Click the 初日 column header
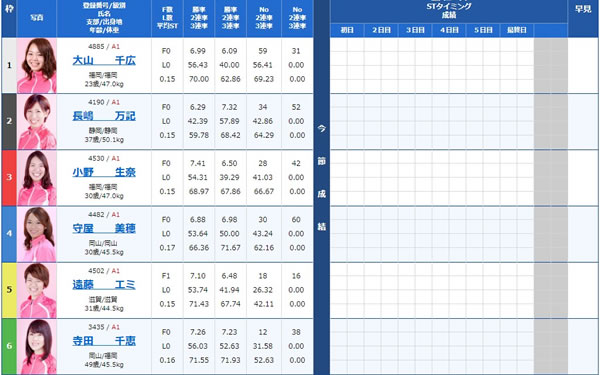Viewport: 600px width, 375px height. point(347,30)
